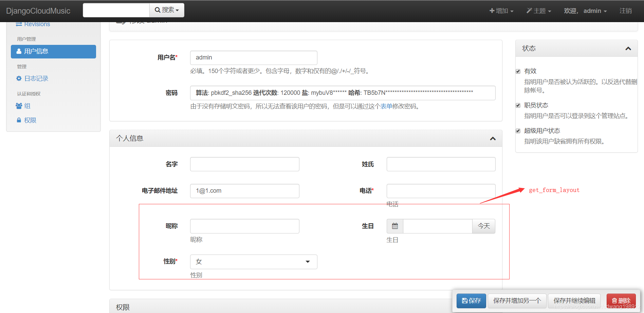Click the red 删除 delete button
The height and width of the screenshot is (313, 644).
click(x=621, y=301)
